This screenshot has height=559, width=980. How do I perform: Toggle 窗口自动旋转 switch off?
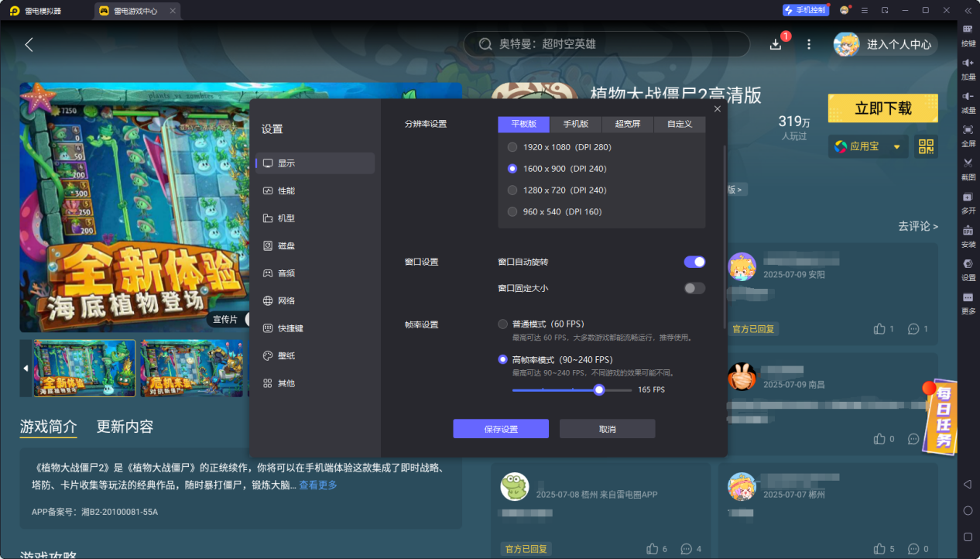click(x=694, y=262)
